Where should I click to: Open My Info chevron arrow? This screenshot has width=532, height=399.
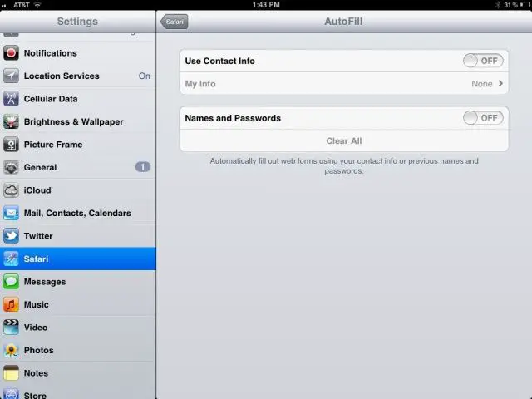tap(500, 83)
